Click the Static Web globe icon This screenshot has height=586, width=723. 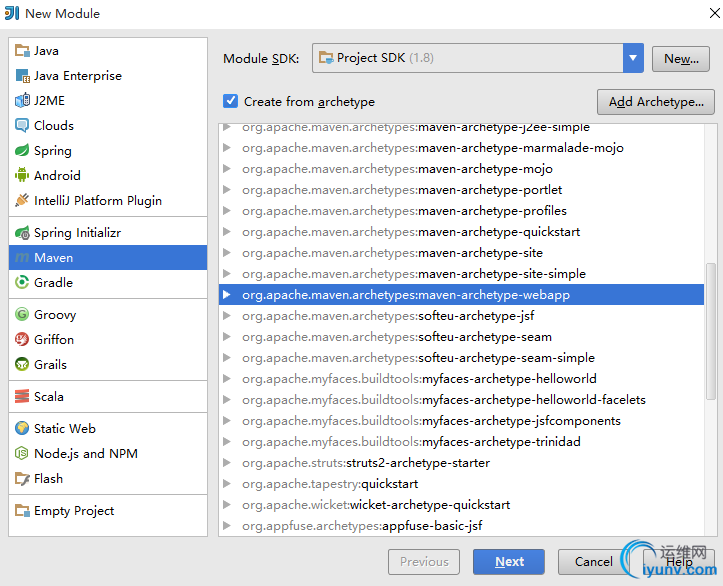click(22, 428)
